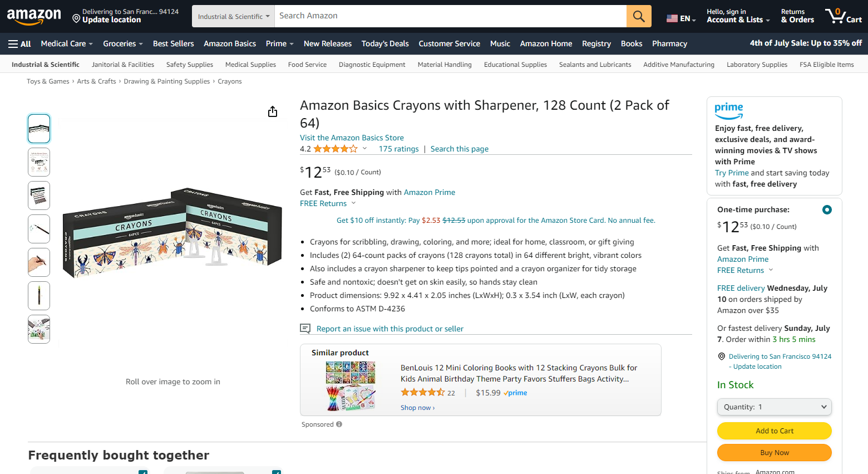Open the Industrial & Scientific search category dropdown
This screenshot has width=868, height=474.
(x=234, y=17)
